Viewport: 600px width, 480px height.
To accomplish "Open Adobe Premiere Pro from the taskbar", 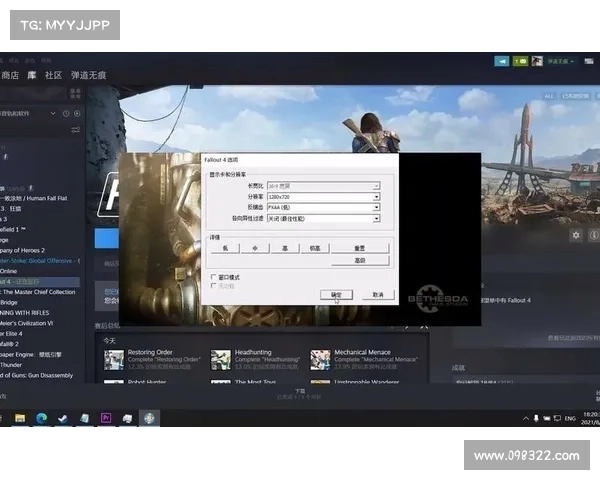I will point(106,418).
